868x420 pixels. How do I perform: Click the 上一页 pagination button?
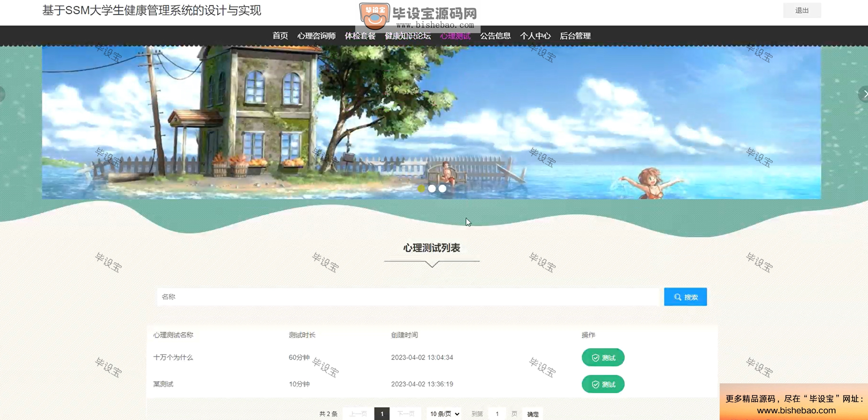[x=358, y=414]
